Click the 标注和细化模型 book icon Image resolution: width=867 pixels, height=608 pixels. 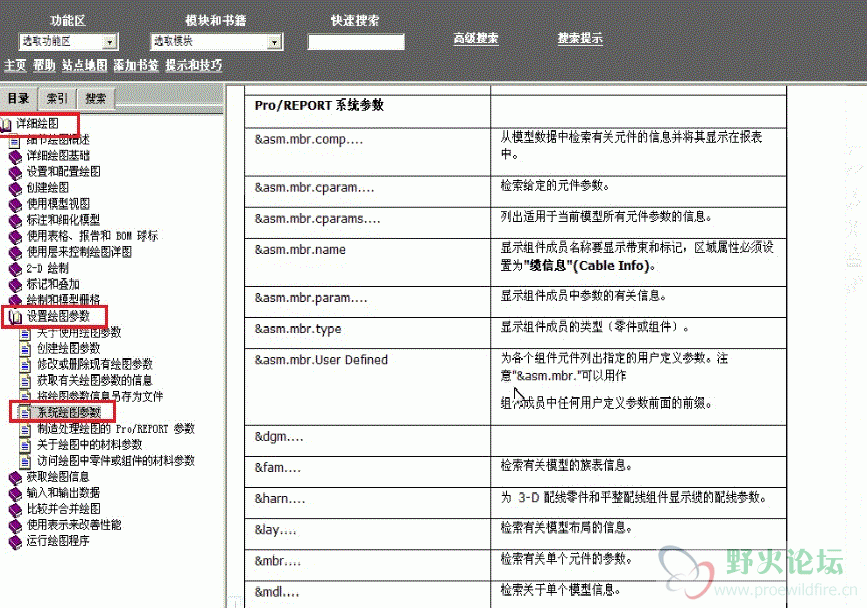15,221
